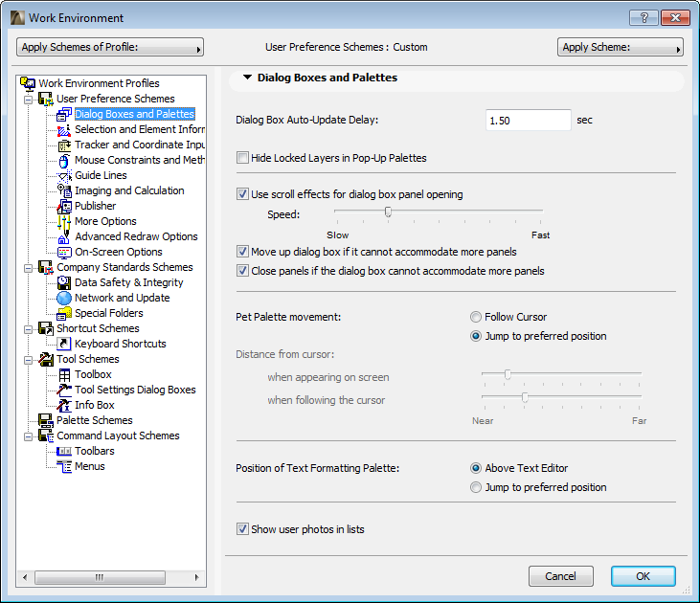This screenshot has width=700, height=603.
Task: Collapse Command Layout Schemes tree node
Action: [28, 436]
